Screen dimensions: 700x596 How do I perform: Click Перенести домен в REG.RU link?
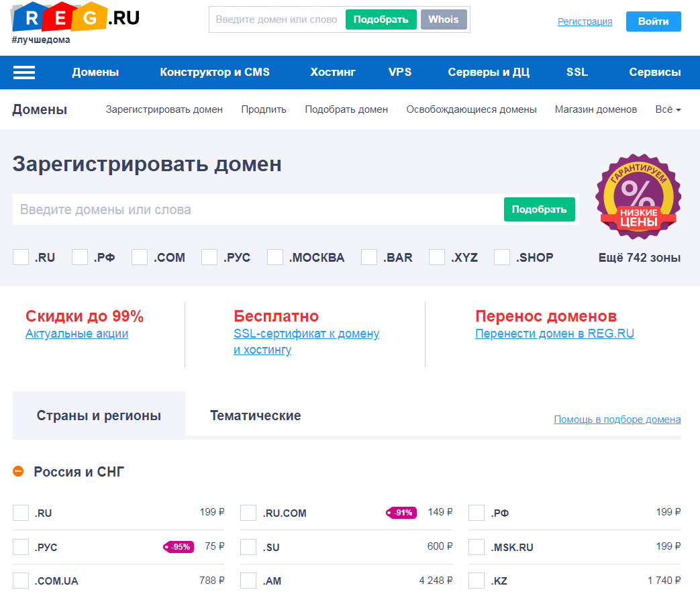[554, 334]
